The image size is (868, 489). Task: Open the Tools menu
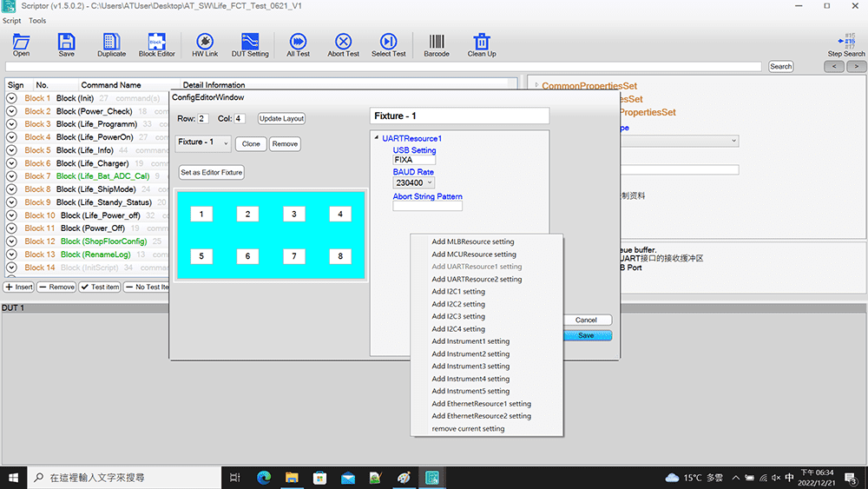[x=37, y=21]
